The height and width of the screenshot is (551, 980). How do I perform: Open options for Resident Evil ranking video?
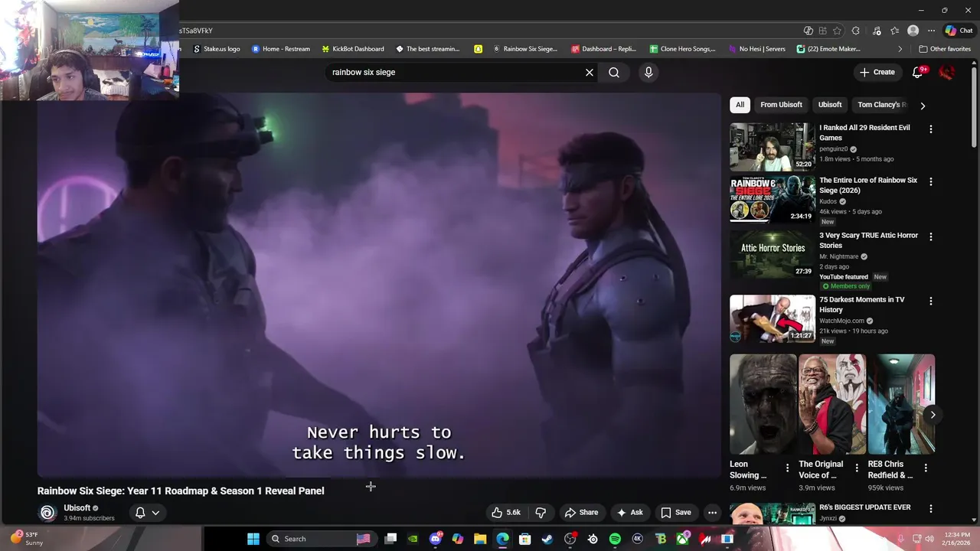click(x=931, y=129)
